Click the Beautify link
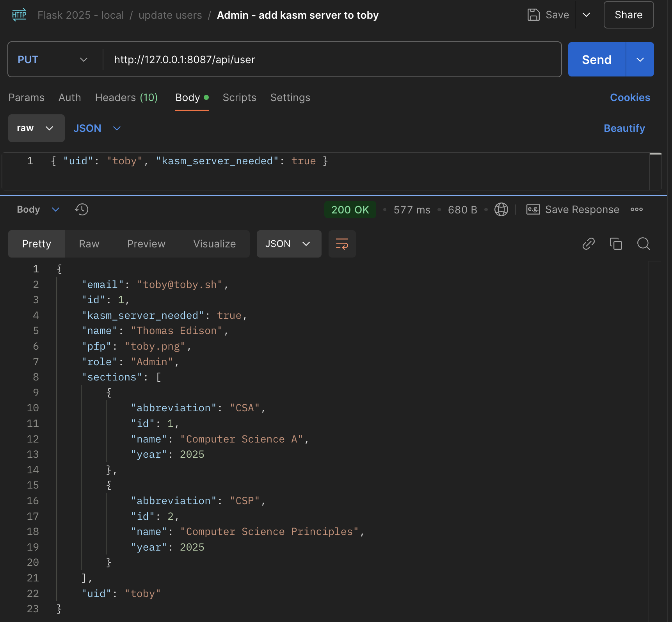The image size is (672, 622). (x=624, y=128)
